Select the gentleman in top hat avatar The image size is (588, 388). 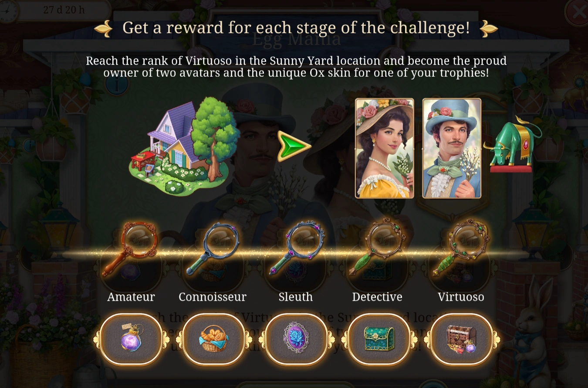click(452, 148)
